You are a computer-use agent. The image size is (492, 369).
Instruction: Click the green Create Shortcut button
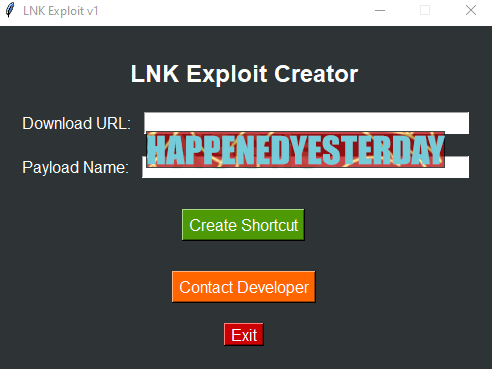243,225
